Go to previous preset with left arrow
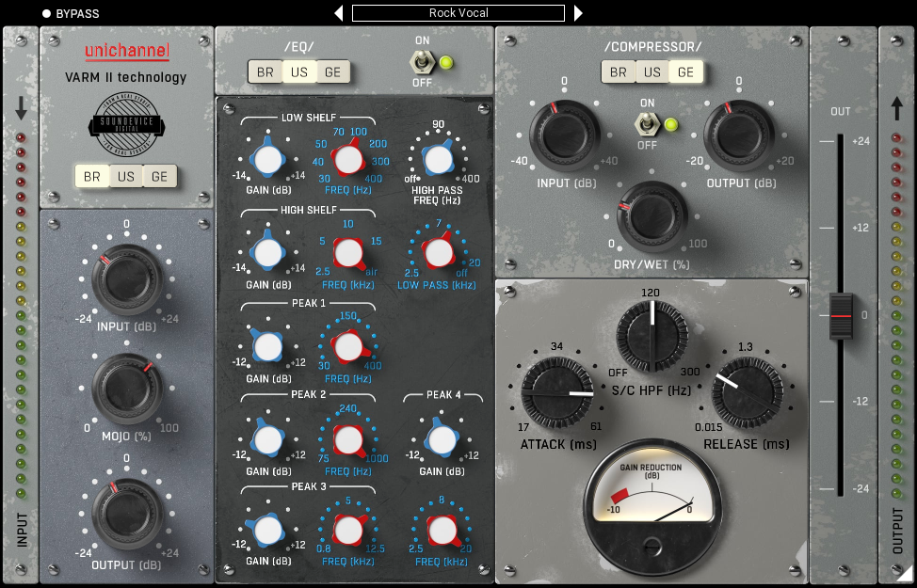The width and height of the screenshot is (917, 588). (339, 13)
